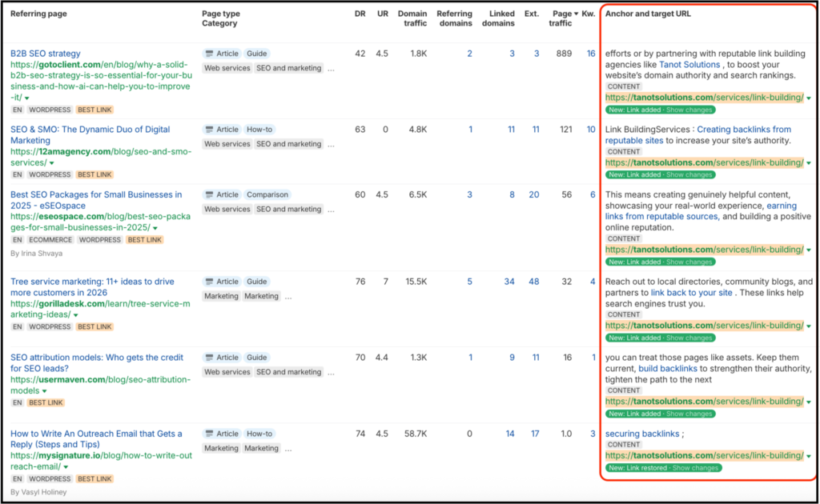820x504 pixels.
Task: Open target URL in gotoclient row
Action: pyautogui.click(x=705, y=97)
